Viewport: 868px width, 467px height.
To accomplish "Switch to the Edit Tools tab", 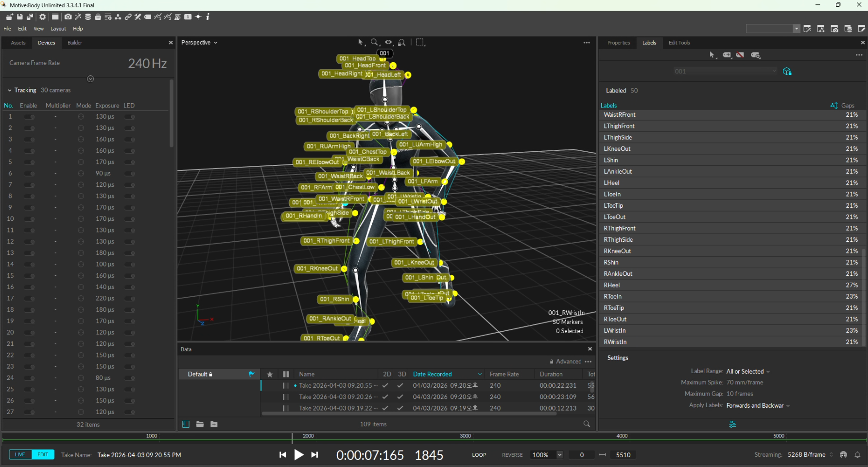I will pos(679,43).
